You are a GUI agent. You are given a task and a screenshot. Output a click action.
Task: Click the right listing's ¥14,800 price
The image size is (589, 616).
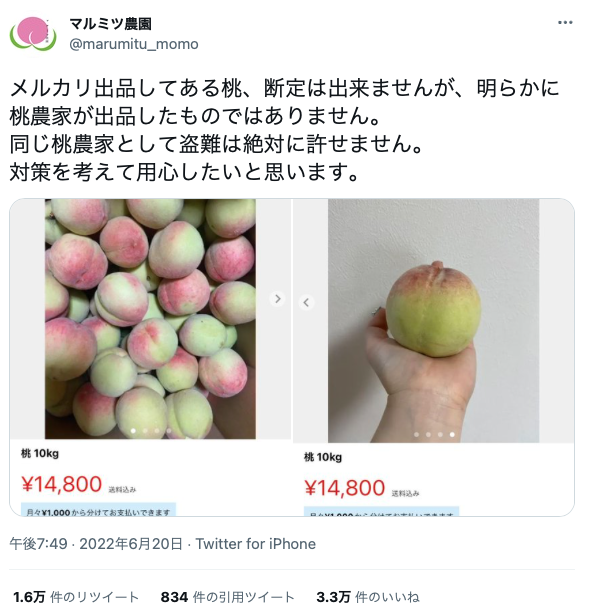tap(345, 488)
